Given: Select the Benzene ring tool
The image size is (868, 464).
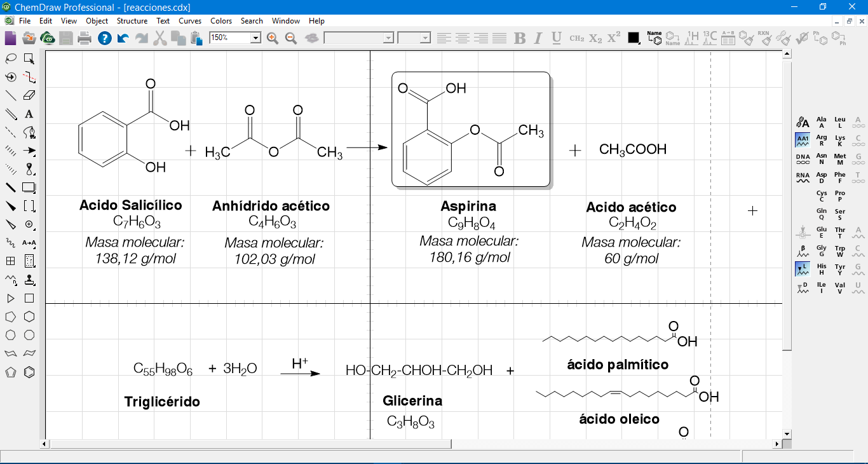Looking at the screenshot, I should point(29,372).
